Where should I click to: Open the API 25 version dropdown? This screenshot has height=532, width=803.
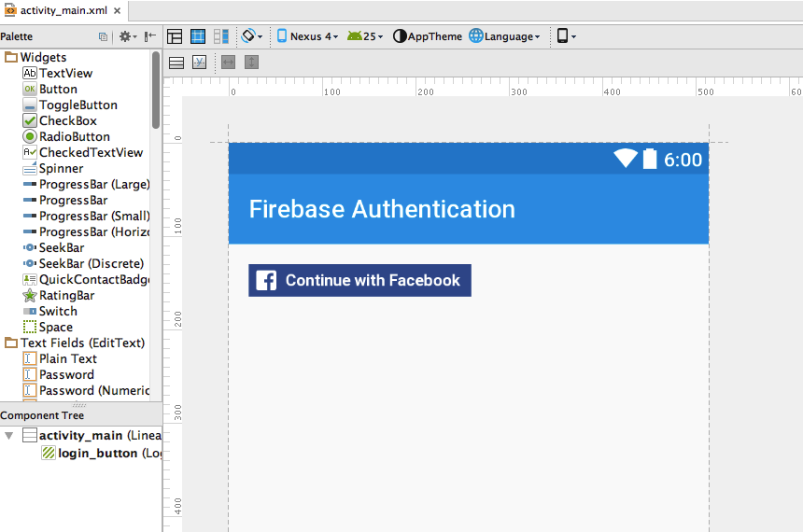pos(365,36)
